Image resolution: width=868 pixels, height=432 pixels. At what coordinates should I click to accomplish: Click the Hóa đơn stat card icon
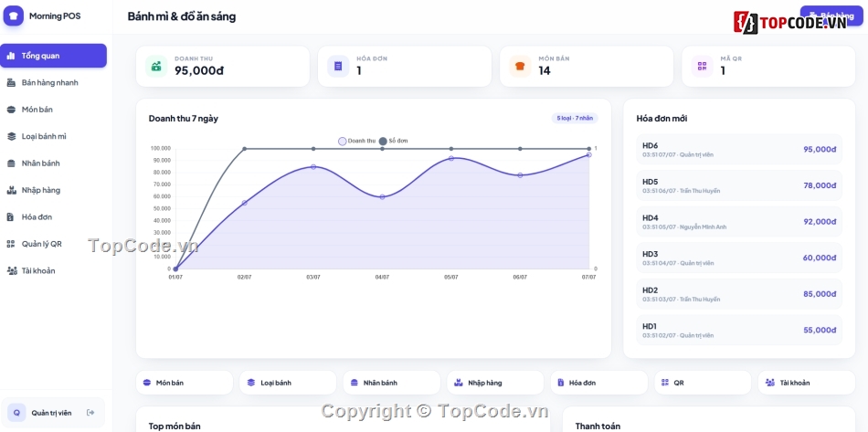pos(338,67)
